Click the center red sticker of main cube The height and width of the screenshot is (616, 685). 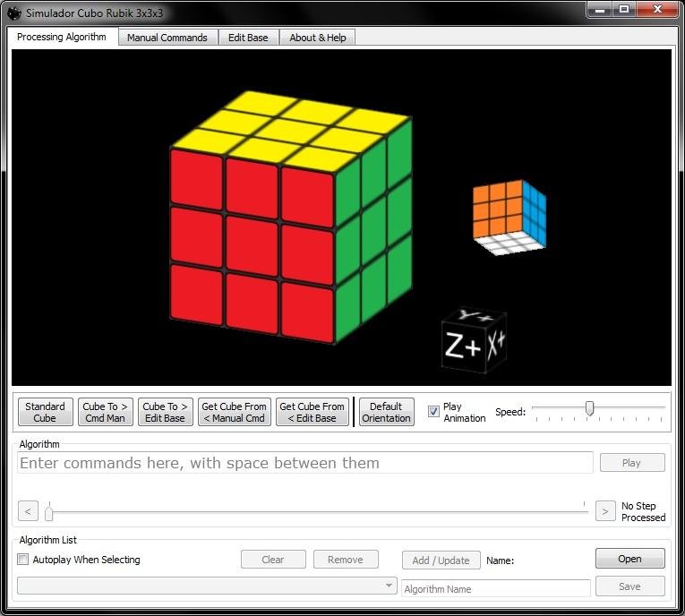[x=252, y=244]
